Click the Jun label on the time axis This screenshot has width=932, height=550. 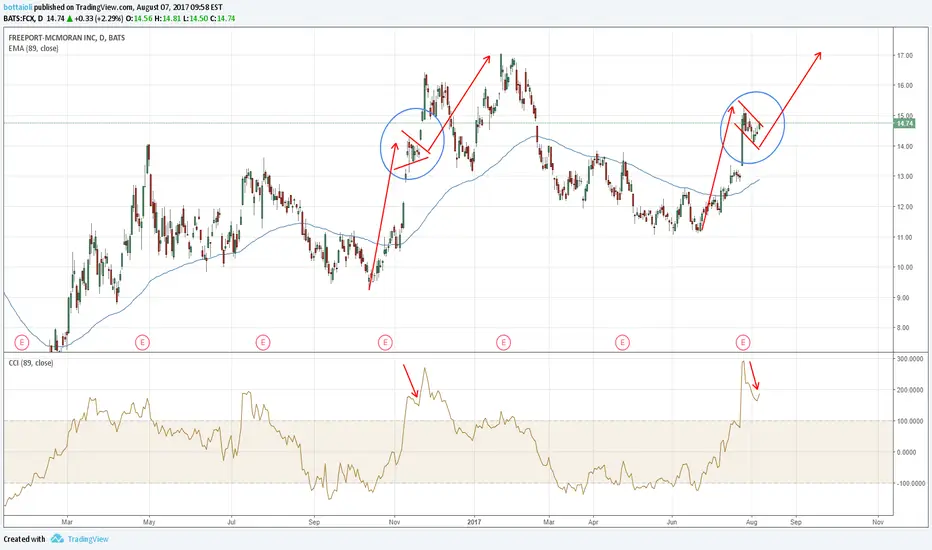pos(672,522)
